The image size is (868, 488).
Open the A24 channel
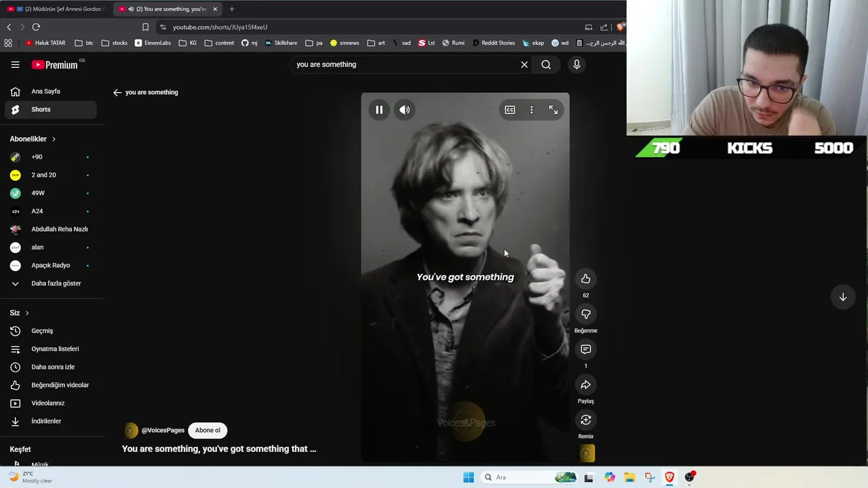[x=50, y=211]
